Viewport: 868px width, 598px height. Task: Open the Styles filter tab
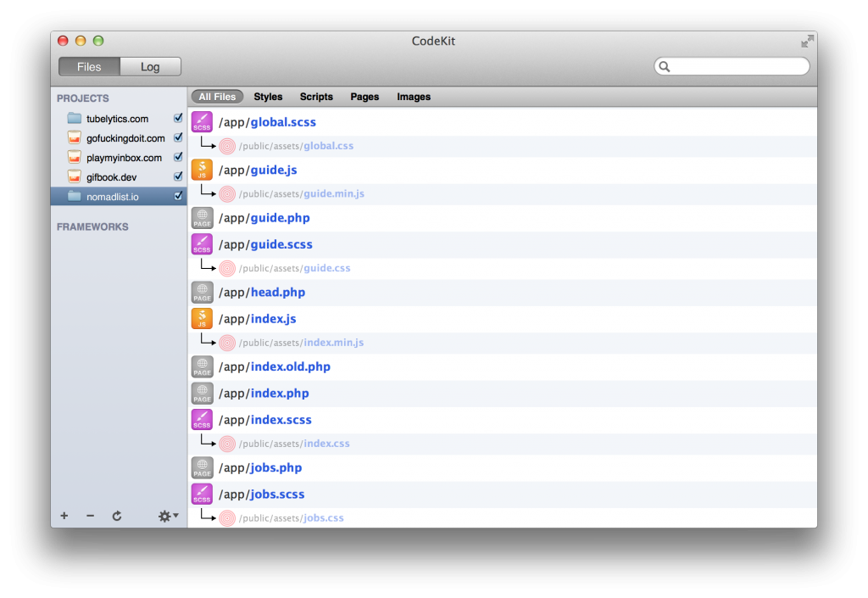tap(267, 97)
